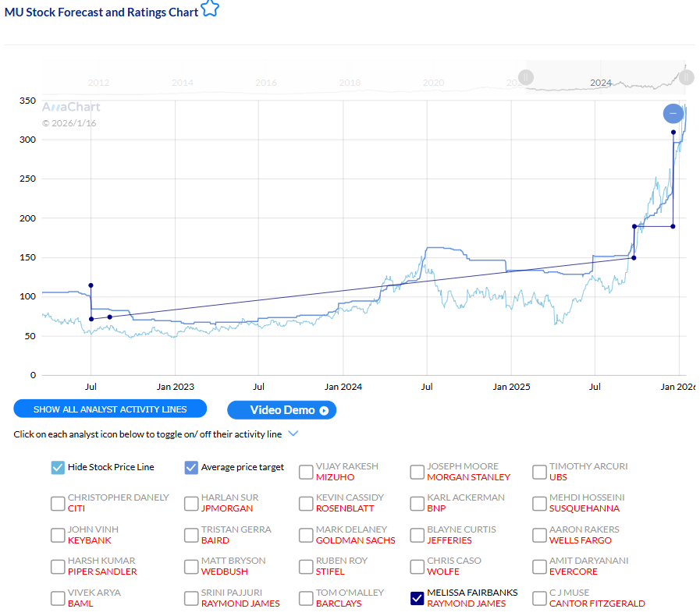Enable Vijay Rakesh Mizuho checkbox

click(x=306, y=472)
